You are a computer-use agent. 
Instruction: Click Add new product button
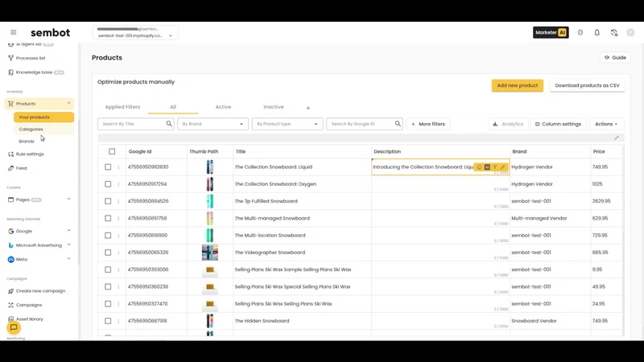point(517,85)
